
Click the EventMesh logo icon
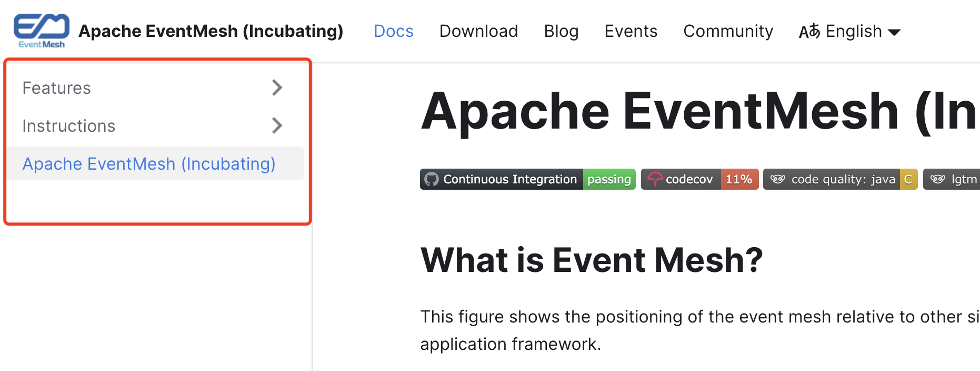point(41,31)
